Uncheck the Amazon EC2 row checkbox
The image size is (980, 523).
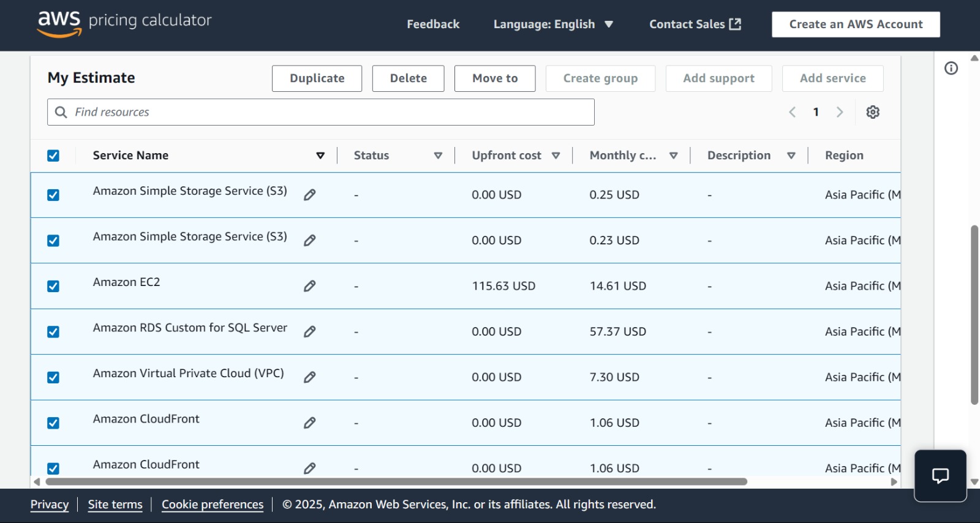[x=53, y=286]
